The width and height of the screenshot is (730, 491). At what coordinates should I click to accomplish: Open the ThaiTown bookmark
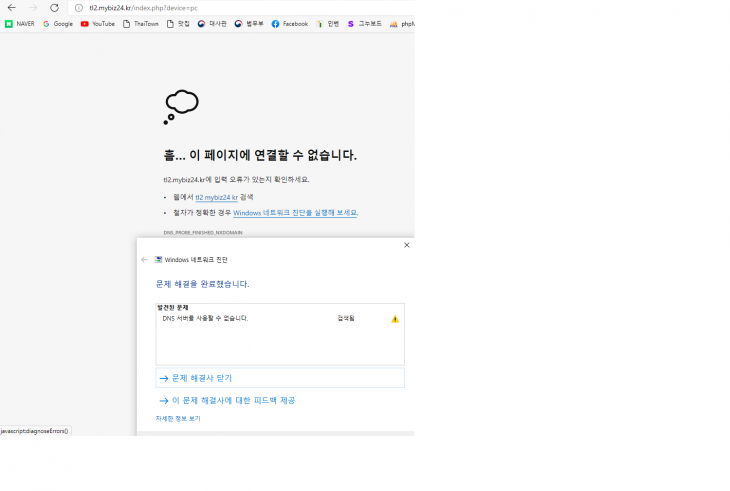click(141, 24)
